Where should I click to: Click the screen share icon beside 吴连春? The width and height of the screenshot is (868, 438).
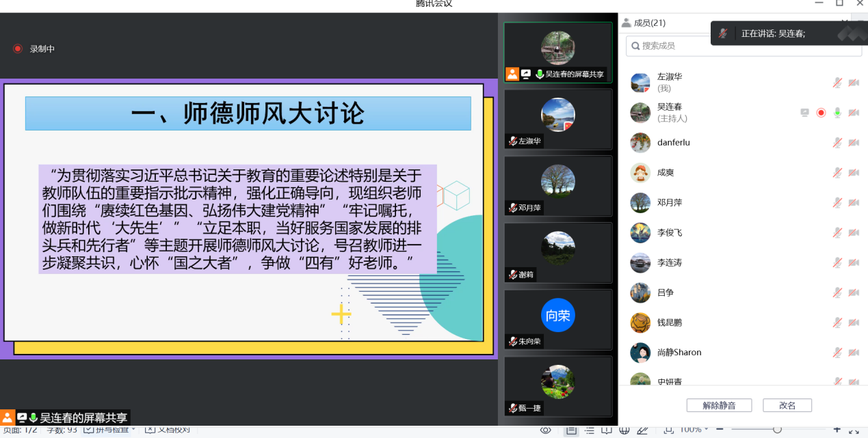805,113
